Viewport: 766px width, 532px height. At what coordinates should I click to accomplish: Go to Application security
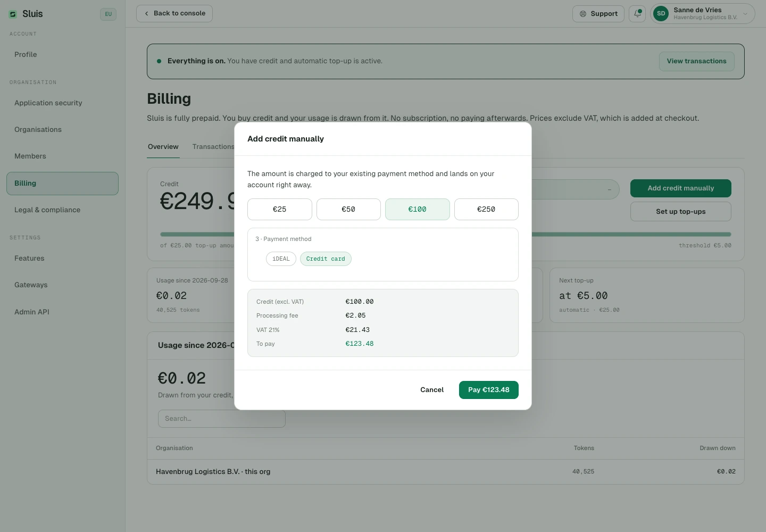[62, 103]
